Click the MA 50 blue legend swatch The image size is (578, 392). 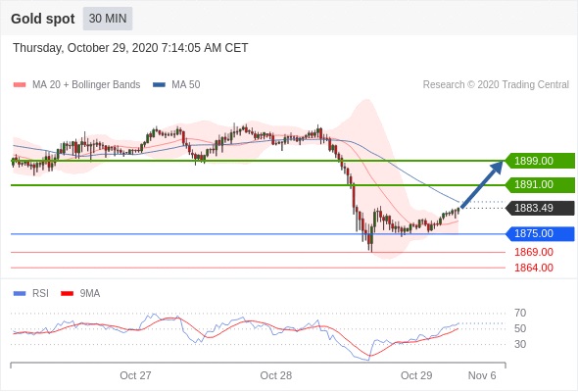tap(159, 85)
